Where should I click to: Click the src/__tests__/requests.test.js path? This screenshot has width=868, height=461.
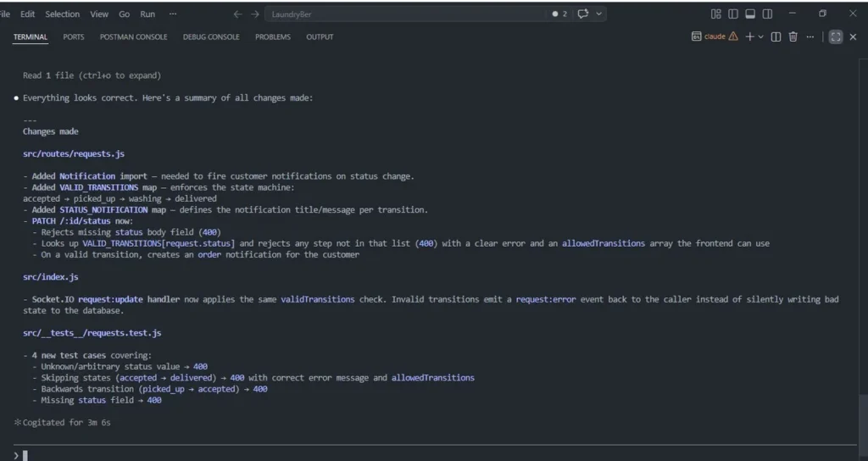[x=92, y=332]
